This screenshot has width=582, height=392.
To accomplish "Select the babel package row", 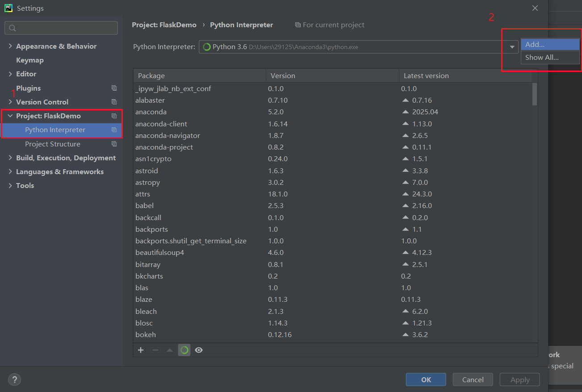I will (x=333, y=205).
